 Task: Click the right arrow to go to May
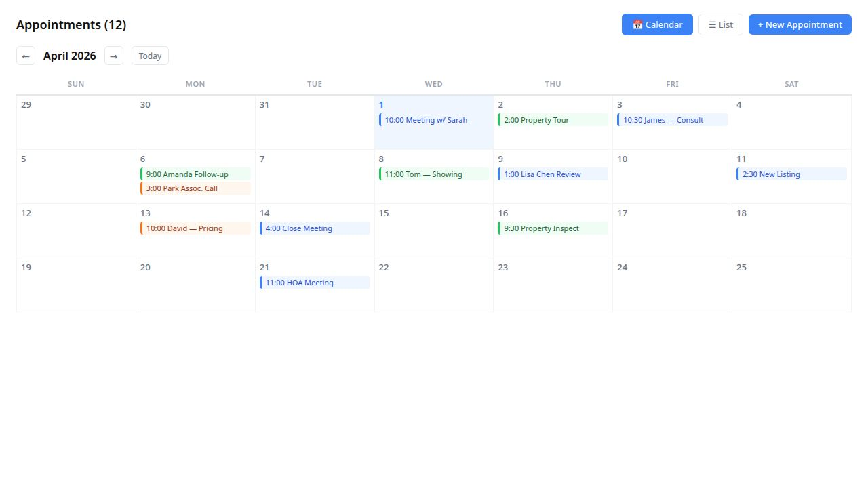click(x=113, y=56)
